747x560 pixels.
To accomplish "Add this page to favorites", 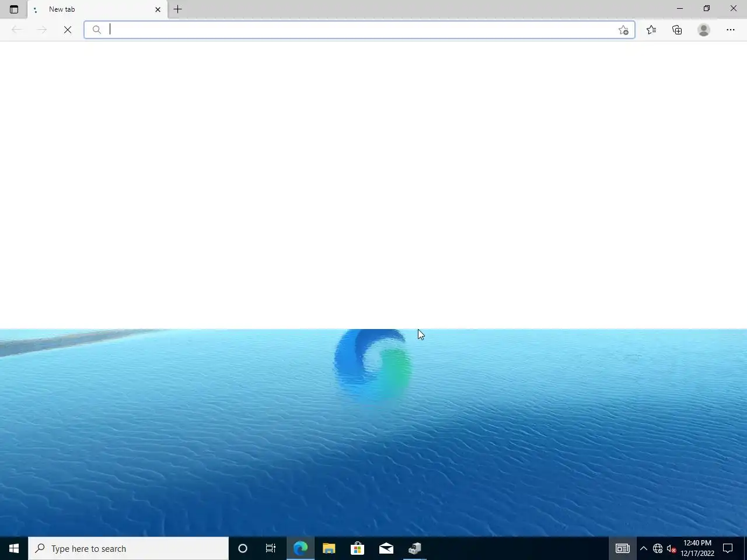I will coord(623,30).
